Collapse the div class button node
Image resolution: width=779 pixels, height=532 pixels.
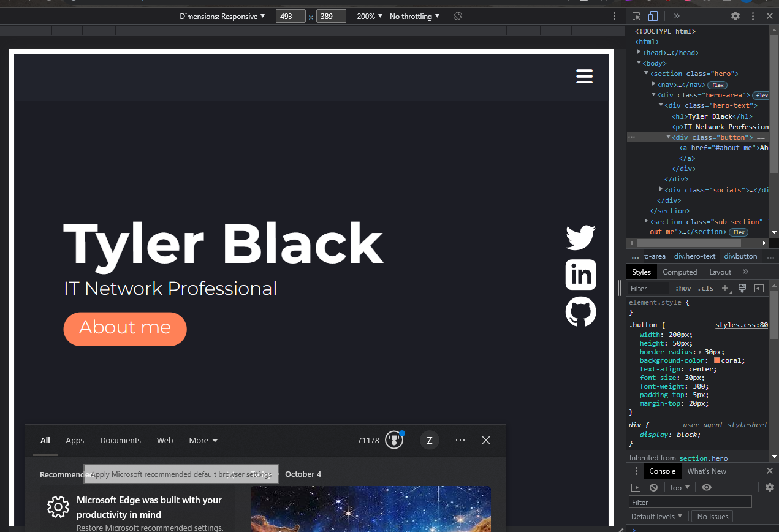(668, 137)
